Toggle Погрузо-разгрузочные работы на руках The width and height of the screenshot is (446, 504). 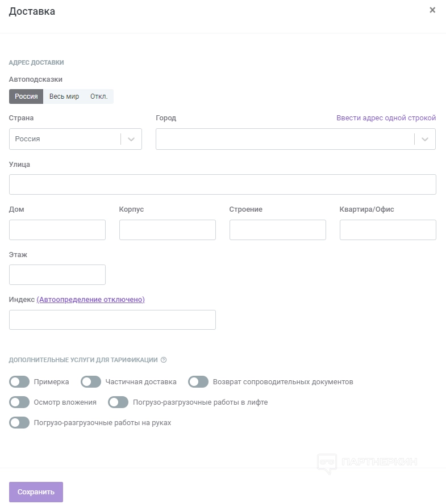click(19, 423)
